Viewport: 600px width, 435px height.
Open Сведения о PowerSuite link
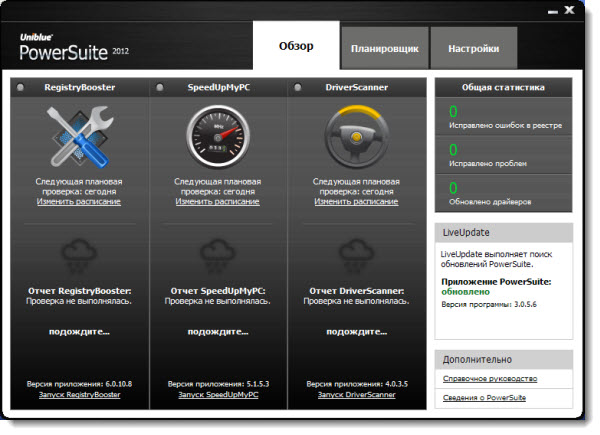484,398
